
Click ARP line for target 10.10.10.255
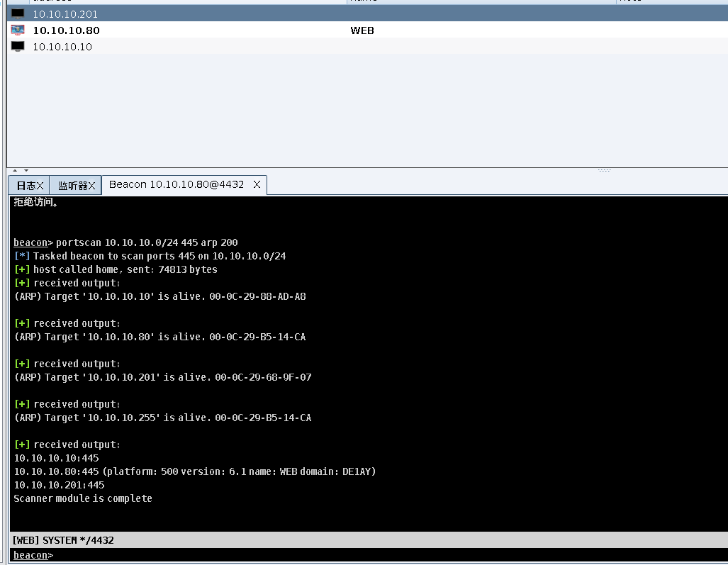162,418
